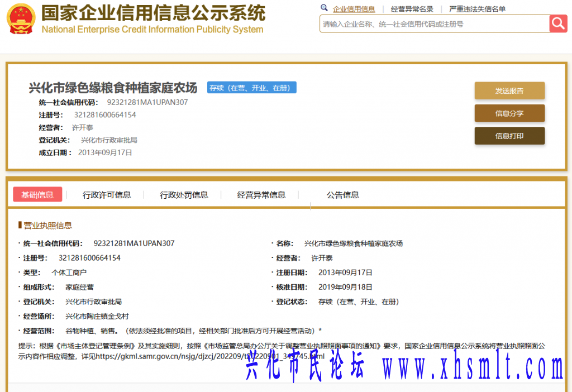Click the 登记机关 value in license info
The image size is (572, 392).
coord(94,302)
